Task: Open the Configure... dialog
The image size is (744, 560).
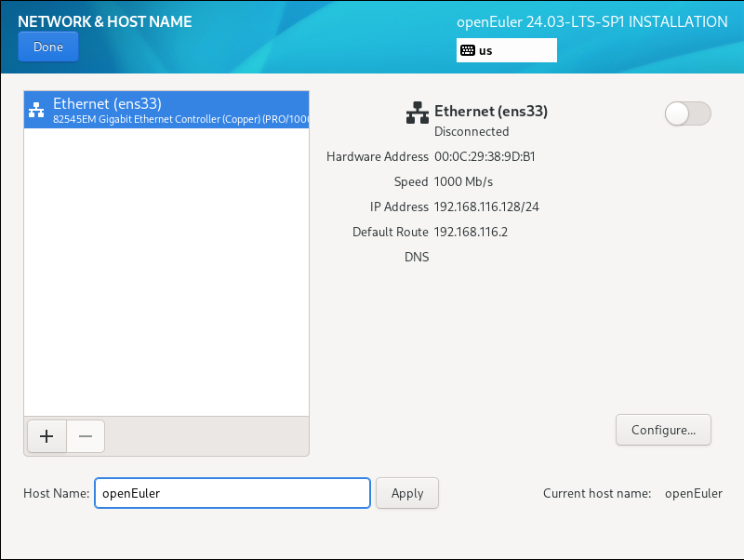Action: pyautogui.click(x=663, y=430)
